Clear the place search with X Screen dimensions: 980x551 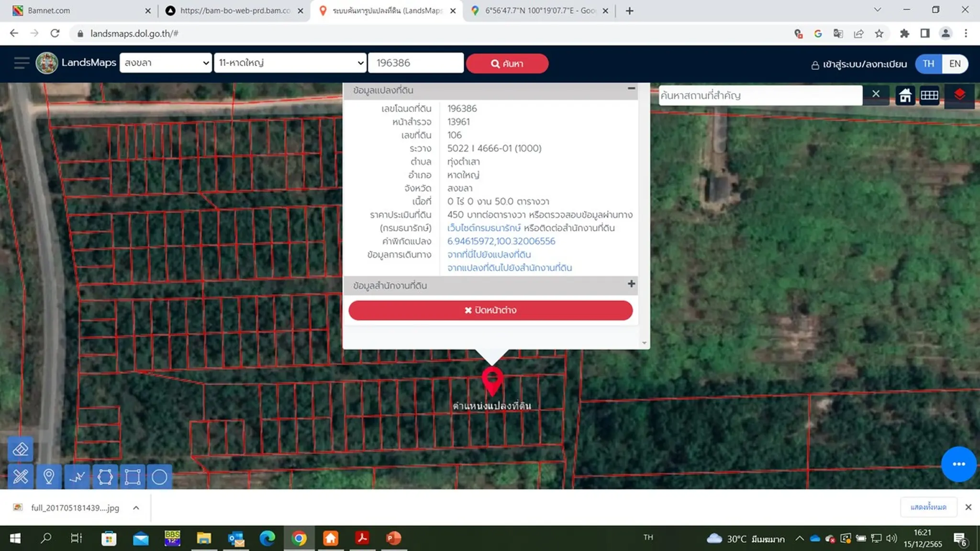pos(876,94)
